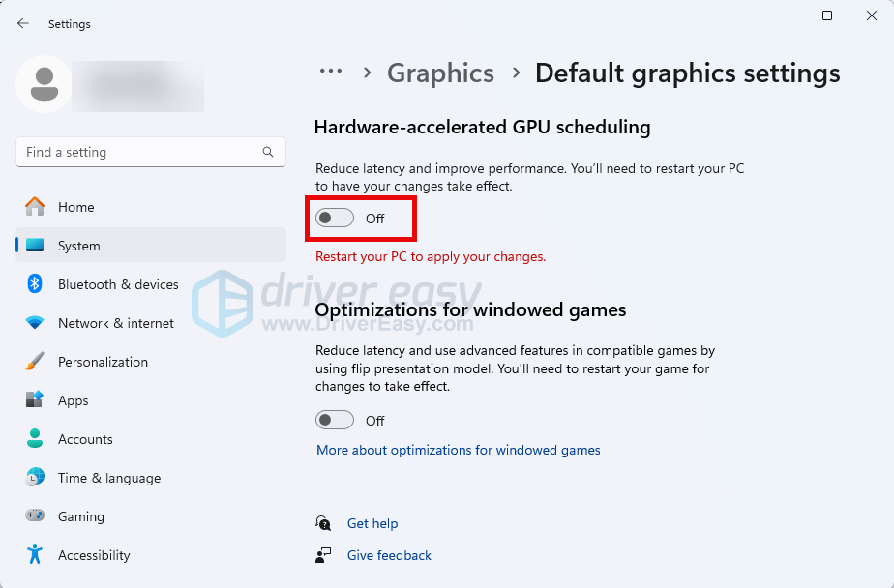Screen dimensions: 894x588
Task: Open More about optimizations for windowed games
Action: pos(458,451)
